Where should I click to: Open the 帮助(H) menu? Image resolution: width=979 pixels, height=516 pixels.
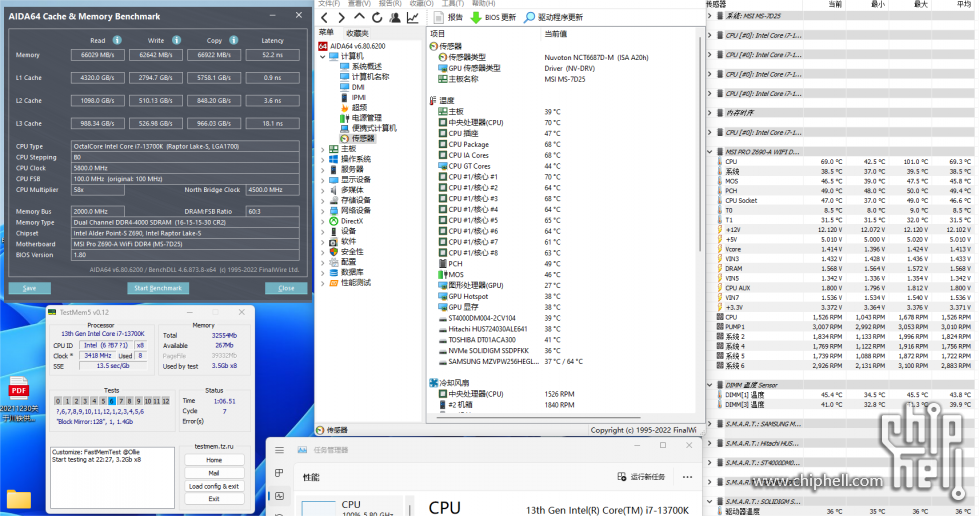click(x=484, y=3)
